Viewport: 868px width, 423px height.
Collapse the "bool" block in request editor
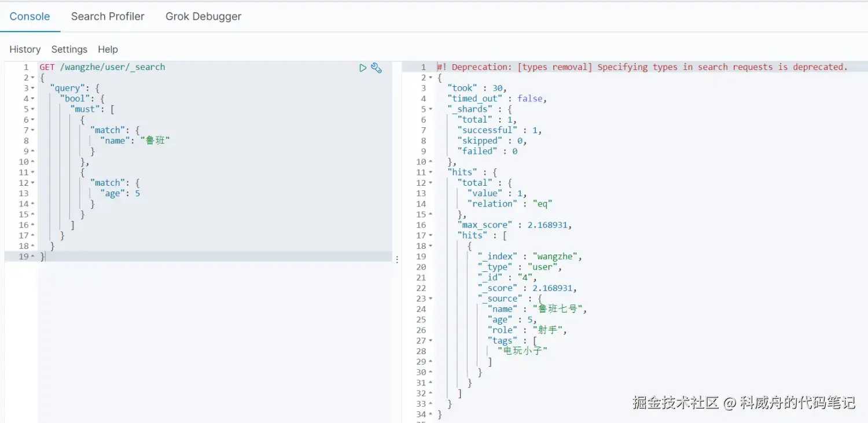click(x=32, y=99)
